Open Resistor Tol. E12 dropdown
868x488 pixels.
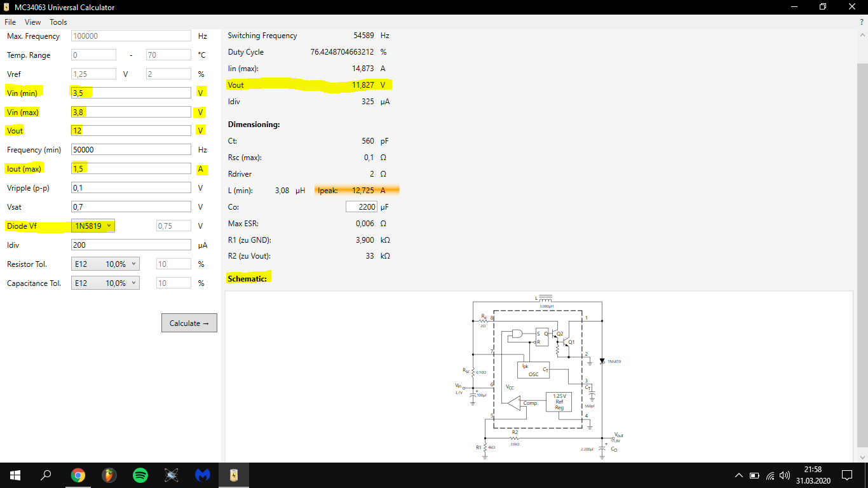tap(105, 264)
